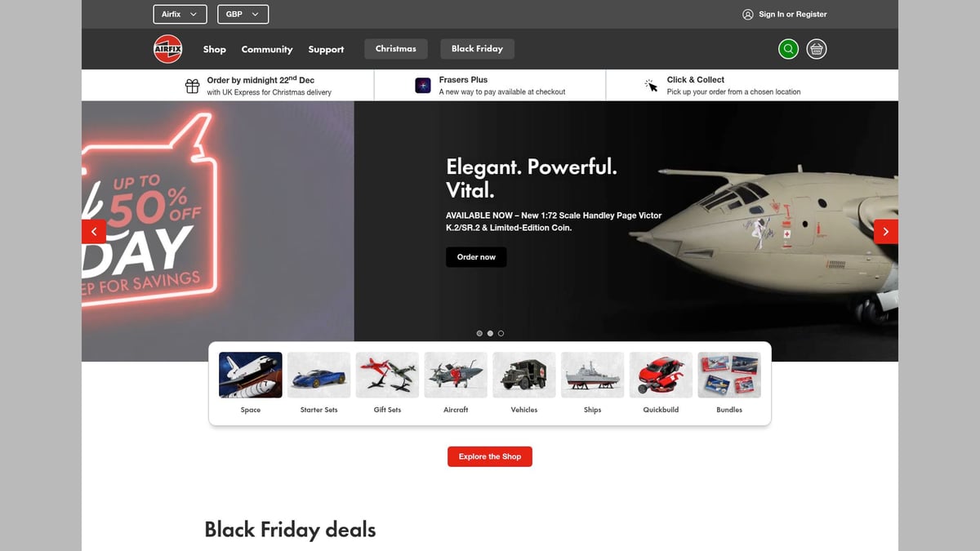Click the Frasers Plus icon
Viewport: 980px width, 551px height.
[423, 86]
